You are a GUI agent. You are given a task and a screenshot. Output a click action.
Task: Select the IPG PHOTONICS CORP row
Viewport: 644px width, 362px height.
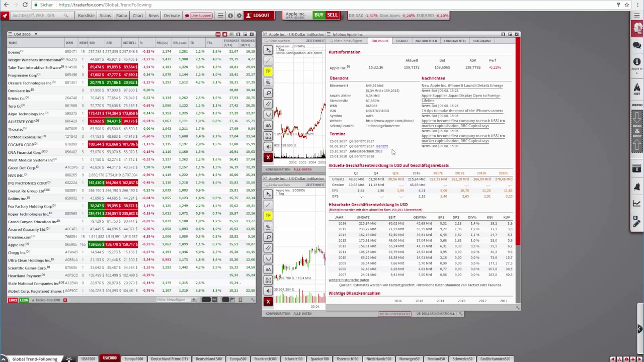point(131,183)
